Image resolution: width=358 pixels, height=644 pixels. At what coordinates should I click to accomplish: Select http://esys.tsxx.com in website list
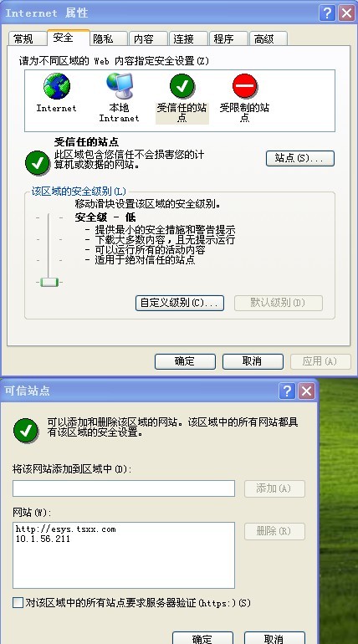point(66,529)
